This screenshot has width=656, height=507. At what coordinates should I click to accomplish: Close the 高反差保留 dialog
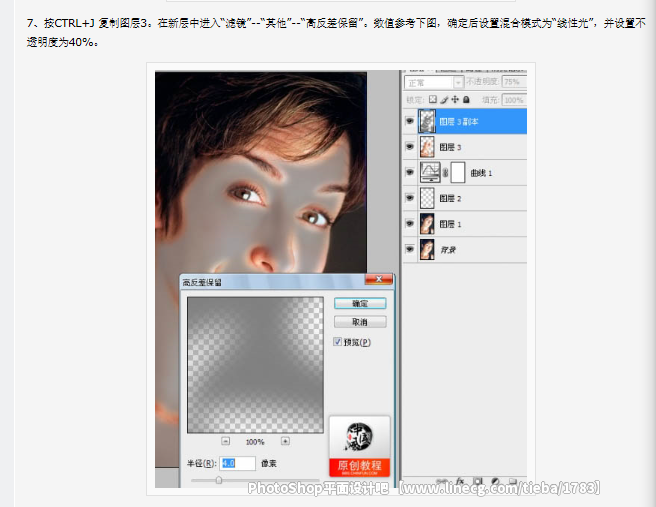point(379,279)
